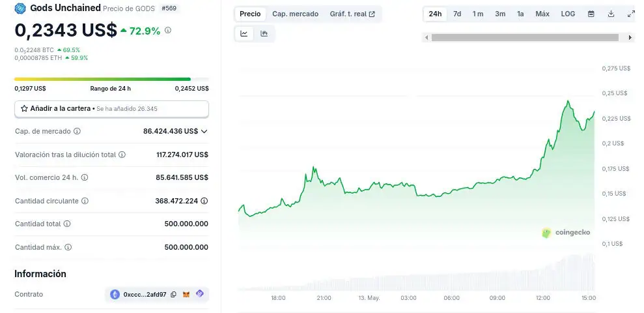Viewport: 644px width, 313px height.
Task: Show info for Cantidad circulante label
Action: [85, 201]
